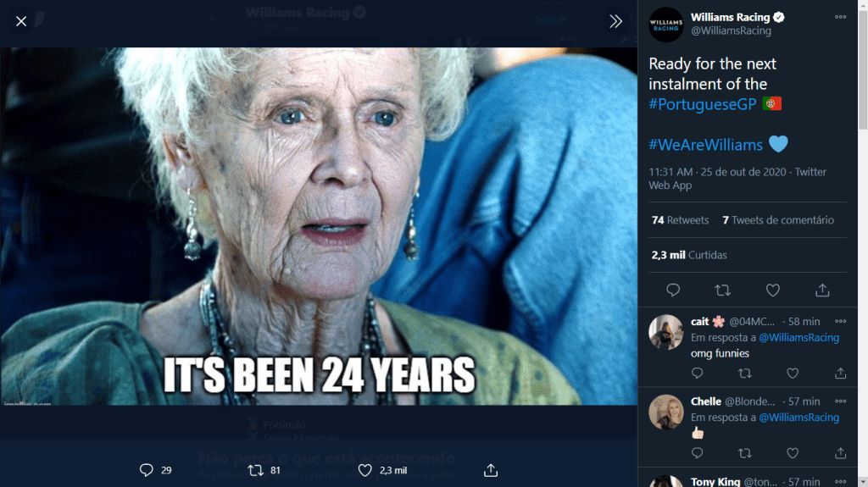Open Williams Racing profile avatar
The height and width of the screenshot is (487, 868).
[x=665, y=24]
